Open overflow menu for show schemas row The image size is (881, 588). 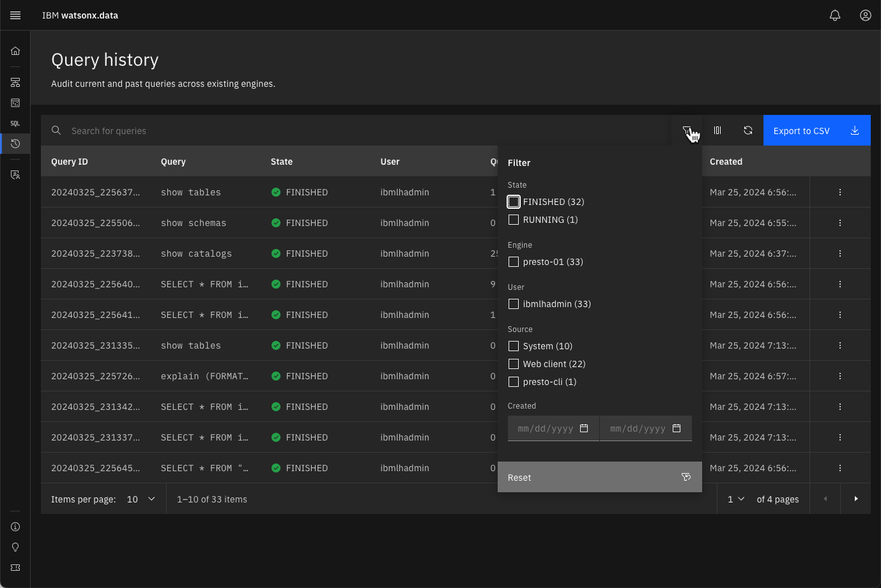840,223
